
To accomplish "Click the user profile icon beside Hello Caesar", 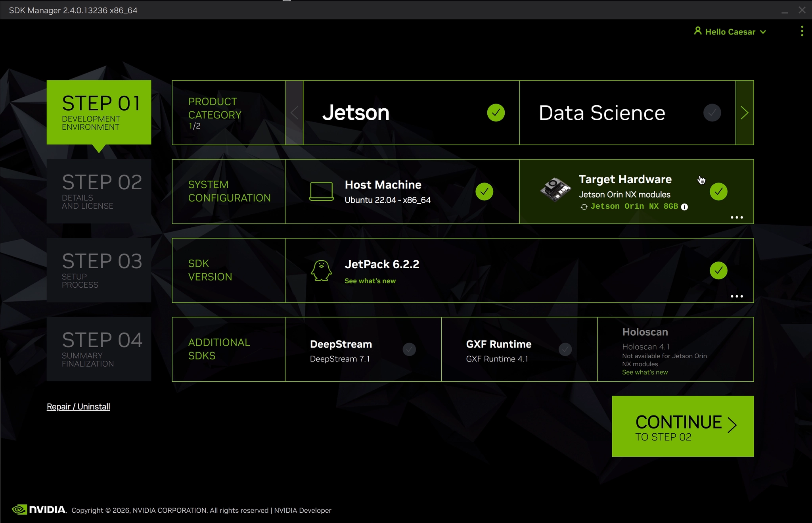I will [698, 31].
